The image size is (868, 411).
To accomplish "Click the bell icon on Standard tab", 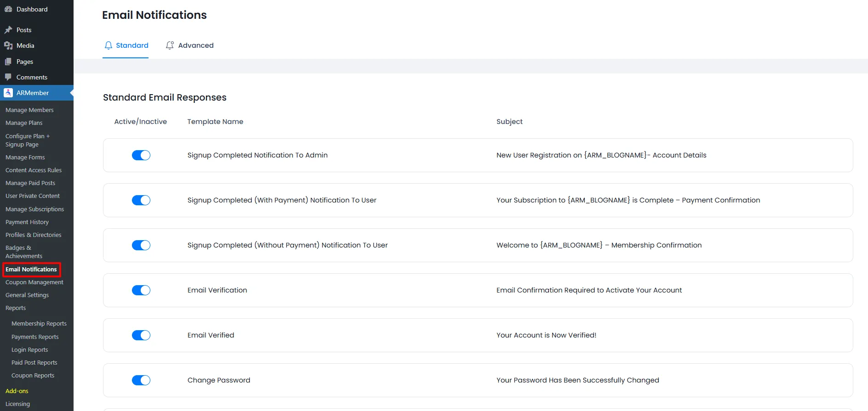I will click(x=108, y=45).
